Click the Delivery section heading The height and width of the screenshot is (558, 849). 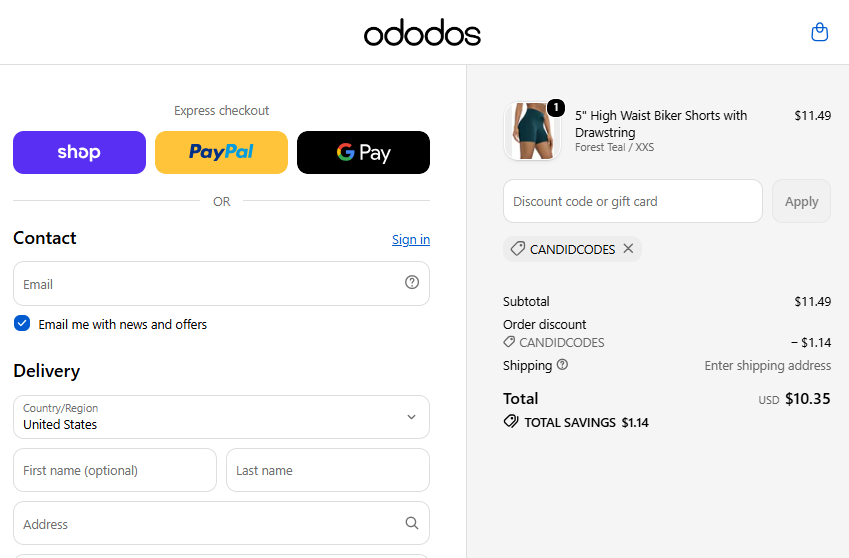(x=47, y=371)
